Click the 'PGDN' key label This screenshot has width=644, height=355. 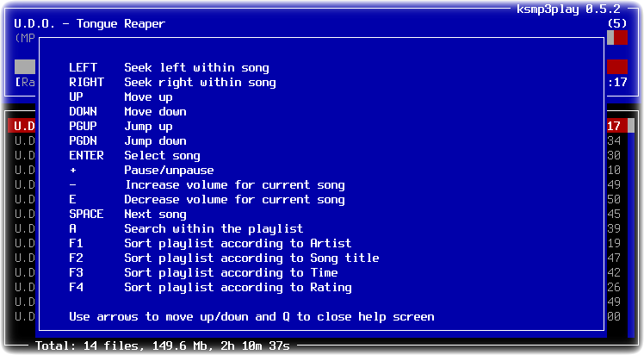click(x=83, y=141)
